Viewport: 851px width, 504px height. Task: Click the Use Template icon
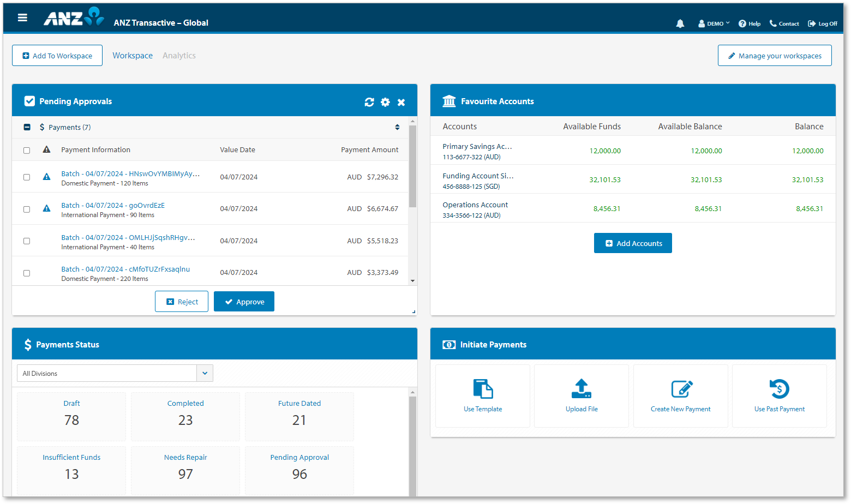pyautogui.click(x=483, y=389)
